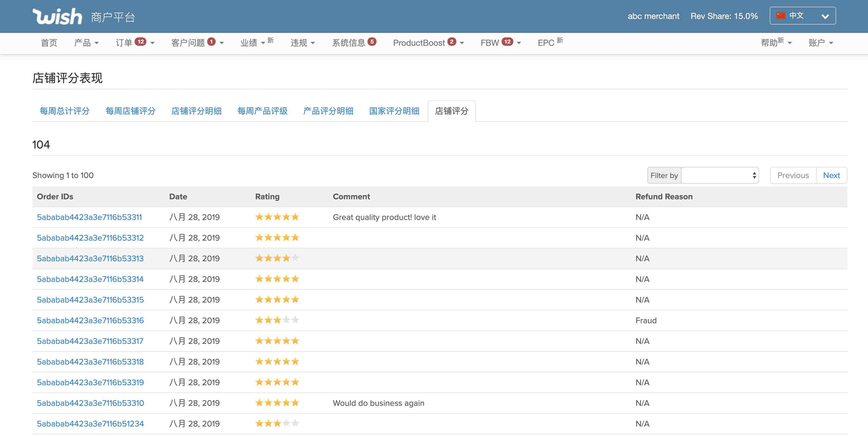
Task: Open order 5ababab4423a3e7116b53317
Action: [x=90, y=341]
